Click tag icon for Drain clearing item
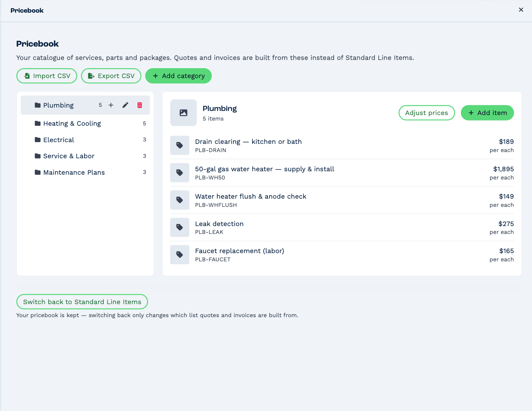 tap(180, 145)
